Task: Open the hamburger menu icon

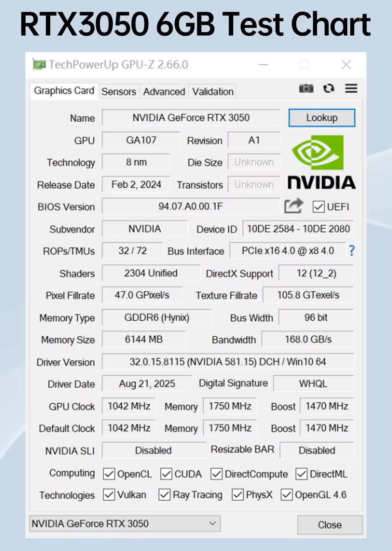Action: (x=351, y=88)
